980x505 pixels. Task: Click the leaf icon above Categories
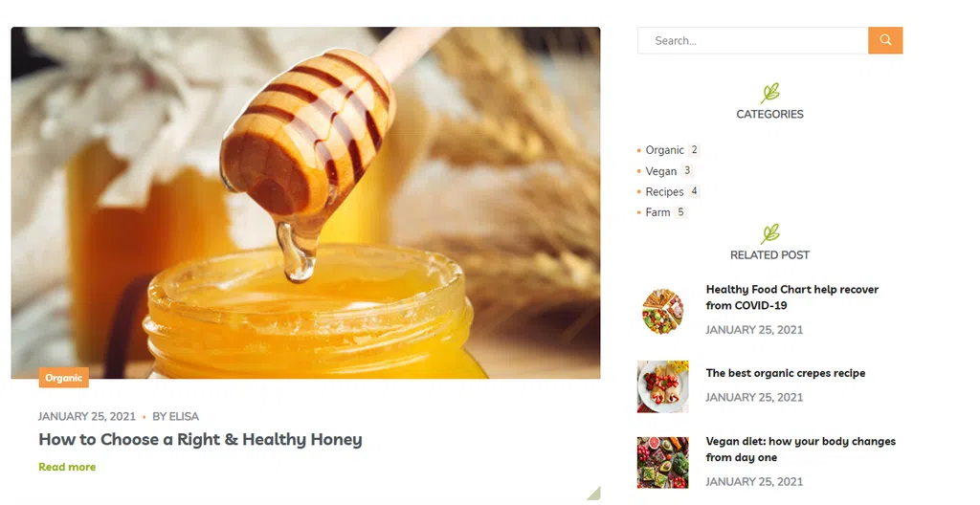770,93
